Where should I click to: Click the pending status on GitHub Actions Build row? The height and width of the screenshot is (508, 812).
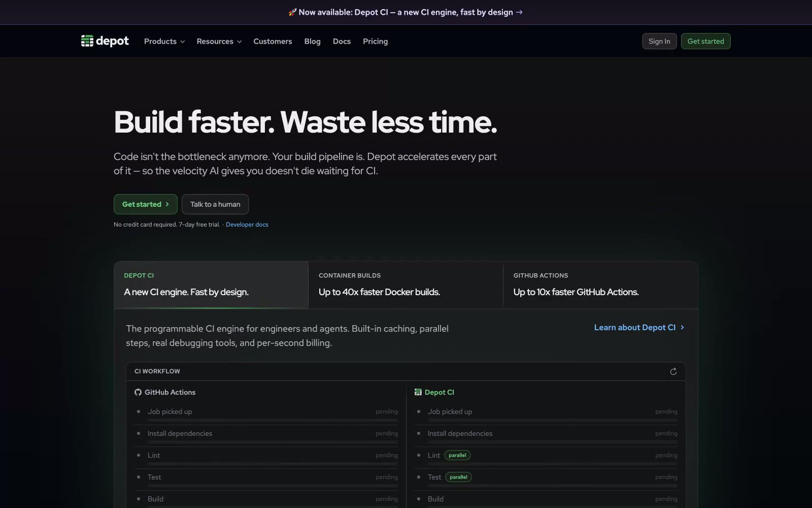387,499
